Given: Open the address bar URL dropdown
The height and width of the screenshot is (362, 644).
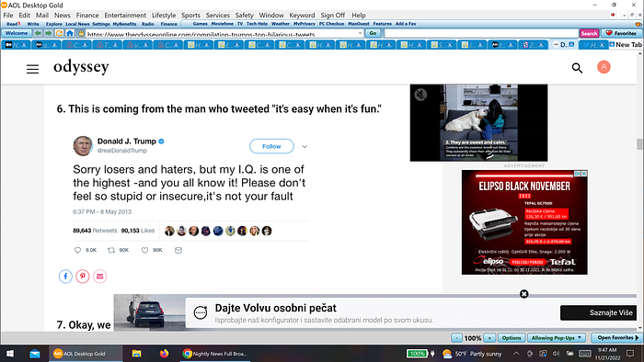Looking at the screenshot, I should pos(360,33).
